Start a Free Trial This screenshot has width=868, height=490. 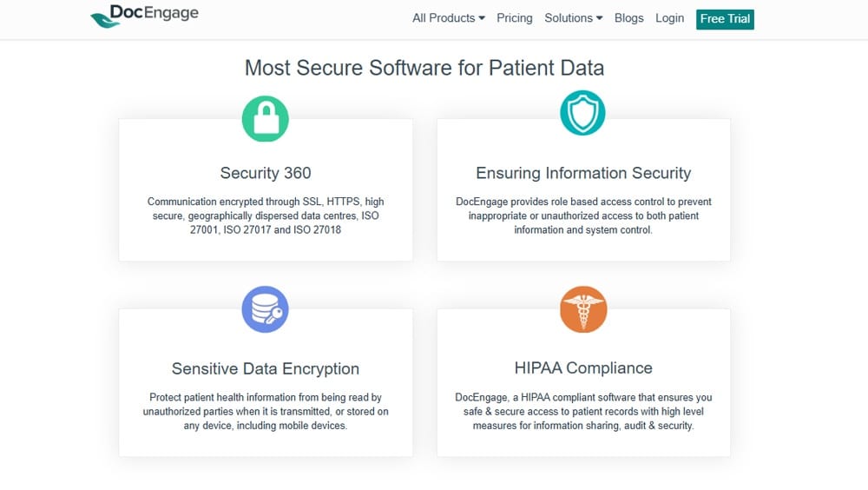[x=725, y=19]
